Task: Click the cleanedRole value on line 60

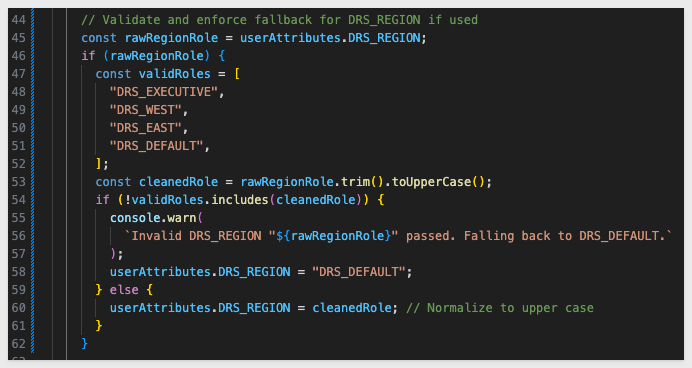Action: [x=352, y=308]
